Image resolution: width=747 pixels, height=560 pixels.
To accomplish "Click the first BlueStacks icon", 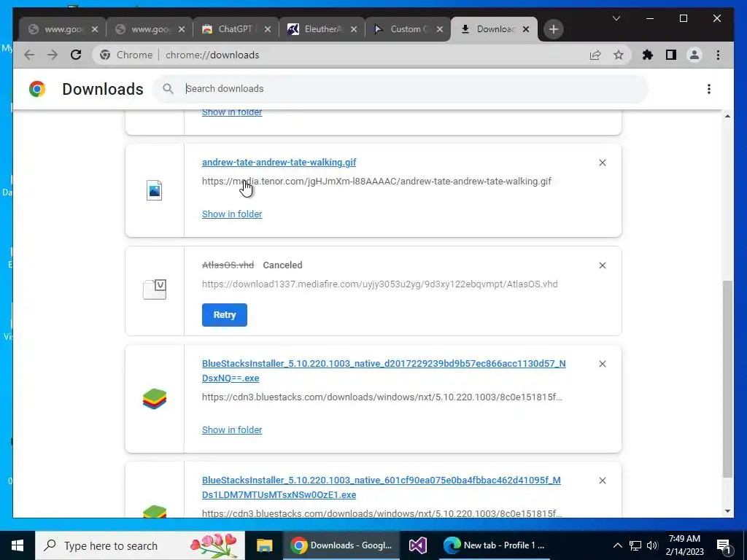I will [155, 399].
